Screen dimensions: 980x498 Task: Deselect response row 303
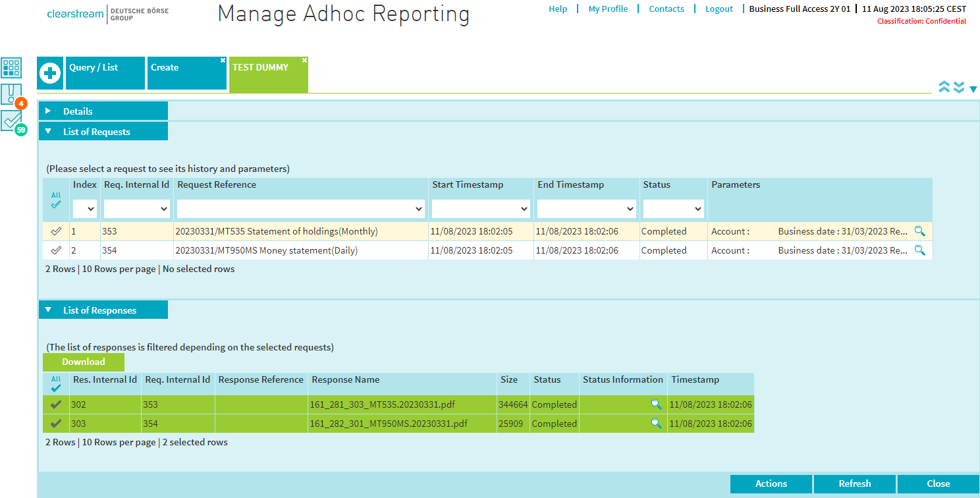(x=56, y=423)
